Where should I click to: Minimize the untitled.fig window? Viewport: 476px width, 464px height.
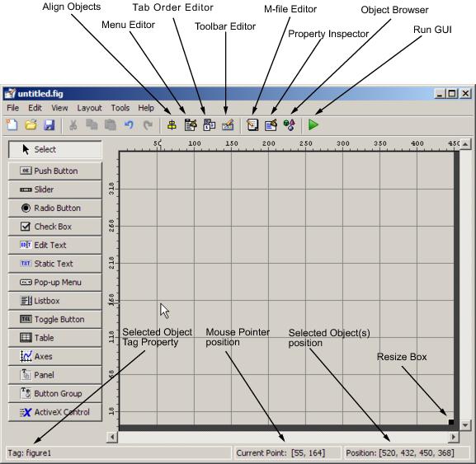[x=440, y=94]
